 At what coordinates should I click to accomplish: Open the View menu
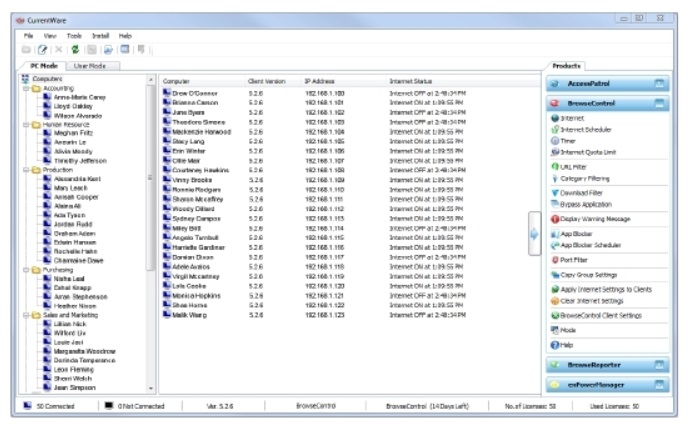50,36
